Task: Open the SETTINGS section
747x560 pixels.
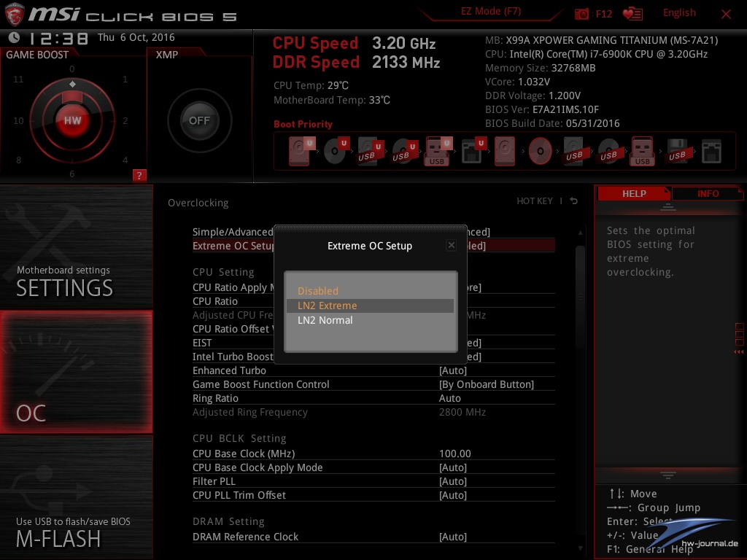Action: pyautogui.click(x=76, y=246)
